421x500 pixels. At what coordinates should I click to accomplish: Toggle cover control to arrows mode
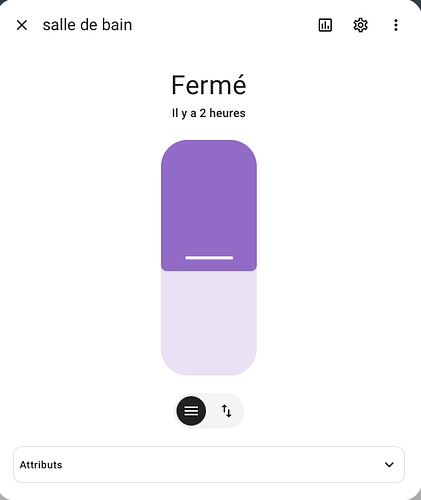pyautogui.click(x=227, y=411)
